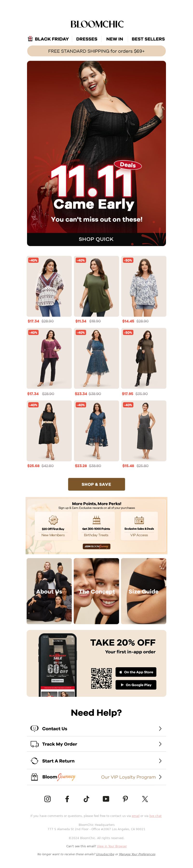This screenshot has width=193, height=868.
Task: Open Track My Order row arrow
Action: click(160, 744)
